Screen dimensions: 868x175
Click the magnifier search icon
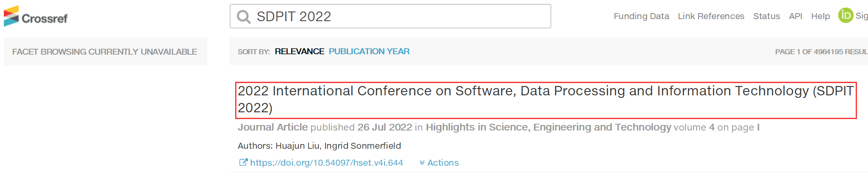244,17
